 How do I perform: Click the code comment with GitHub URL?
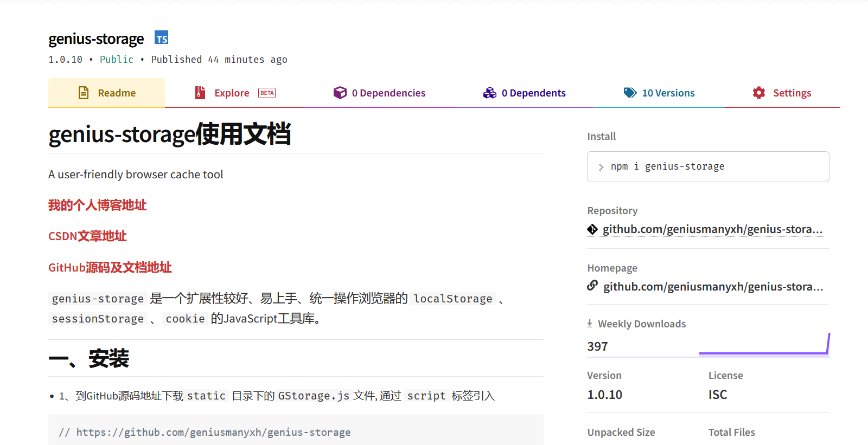tap(205, 433)
